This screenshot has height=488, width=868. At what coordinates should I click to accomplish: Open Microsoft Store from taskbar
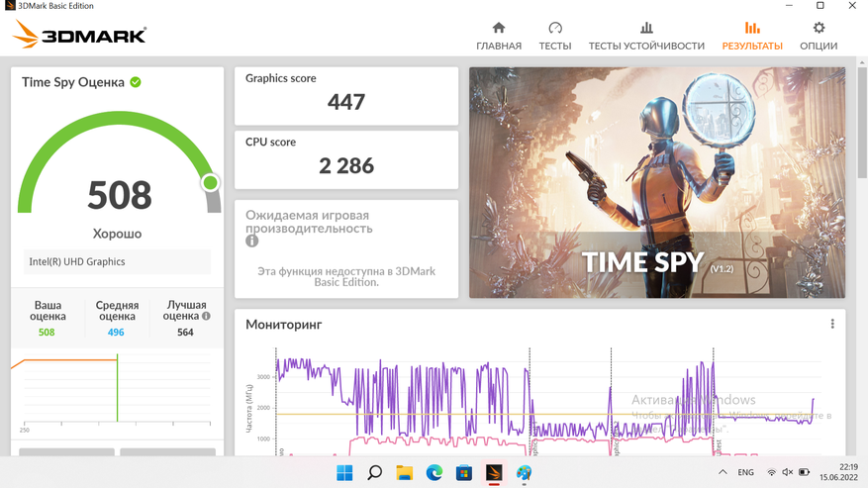[464, 472]
